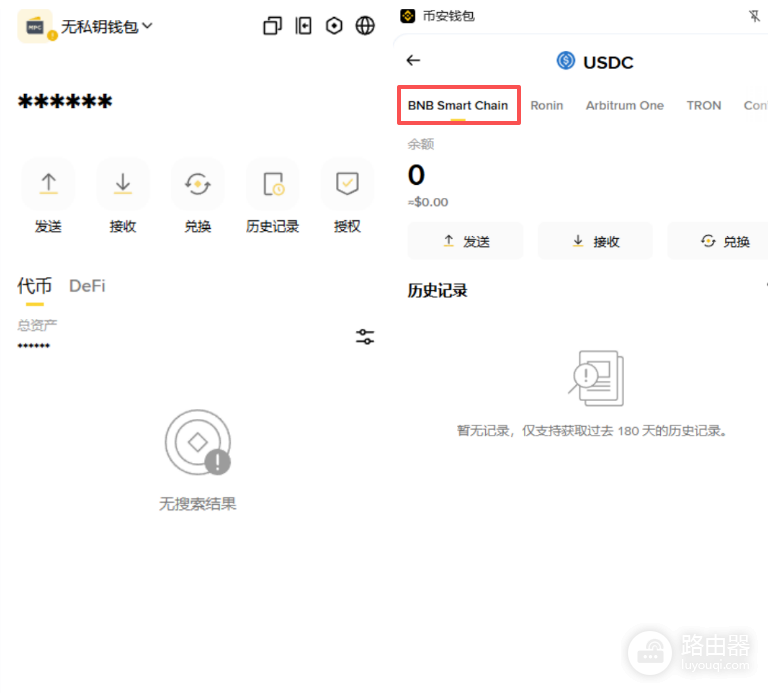This screenshot has height=693, width=768.
Task: Click the 无搜索结果 message
Action: pyautogui.click(x=198, y=503)
